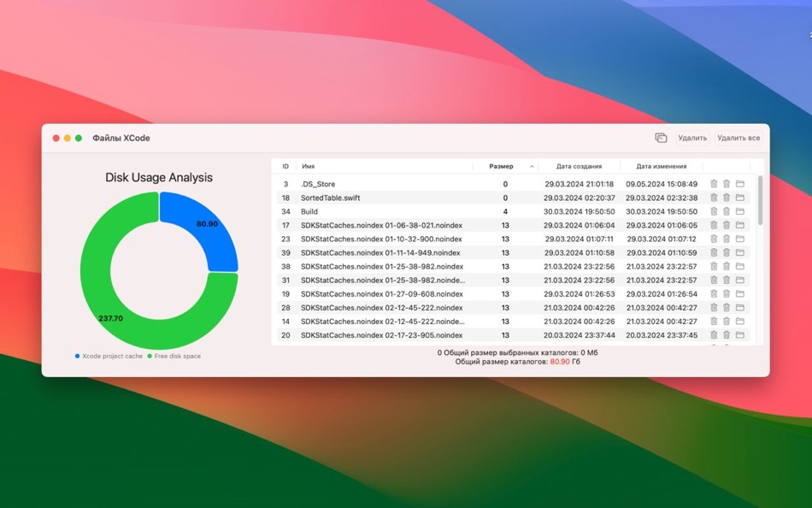Click trash icon for row ID 39
The height and width of the screenshot is (508, 812).
pos(727,252)
